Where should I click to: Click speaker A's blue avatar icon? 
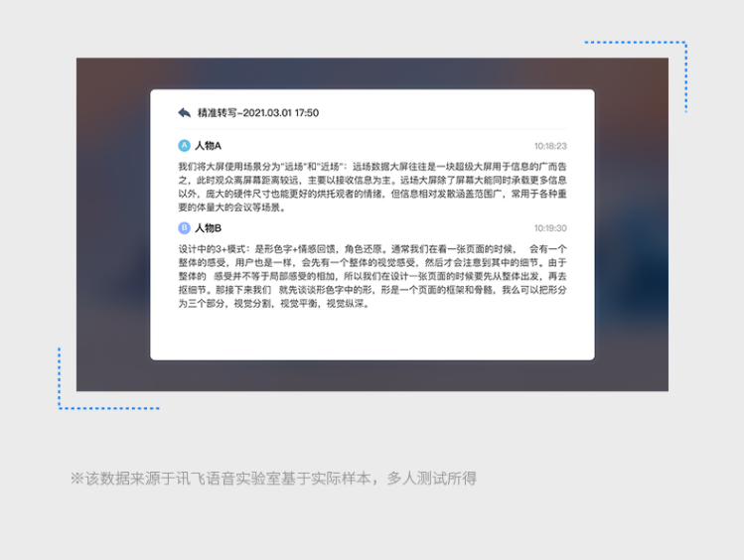pyautogui.click(x=184, y=146)
